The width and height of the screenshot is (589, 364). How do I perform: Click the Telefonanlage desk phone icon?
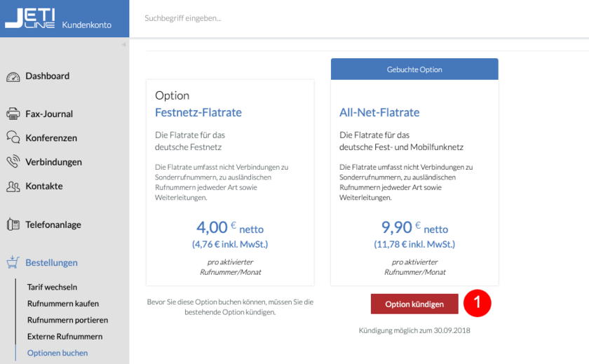pos(13,224)
